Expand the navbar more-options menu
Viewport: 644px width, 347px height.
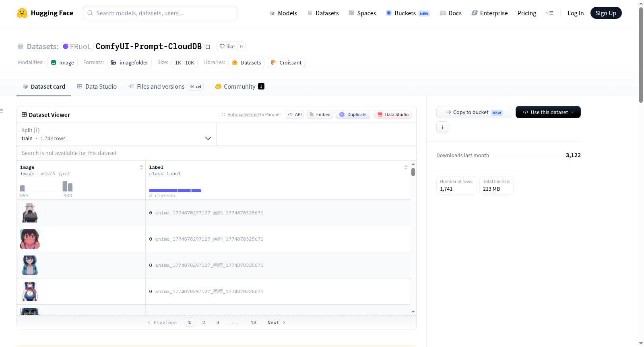[x=549, y=13]
